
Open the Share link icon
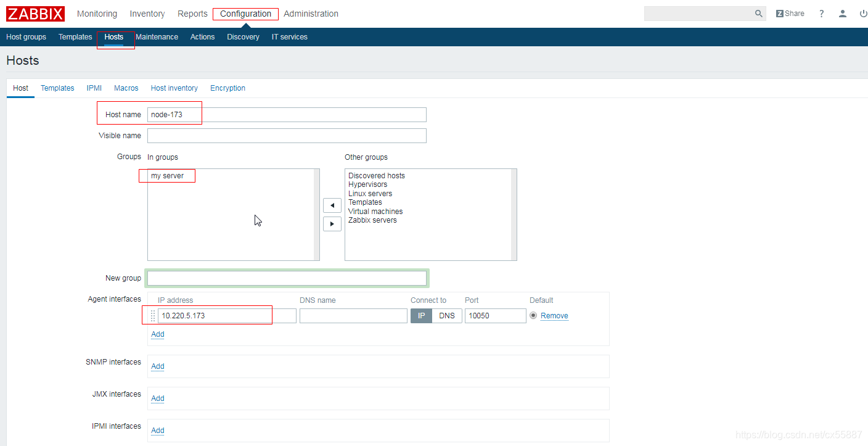click(x=790, y=14)
